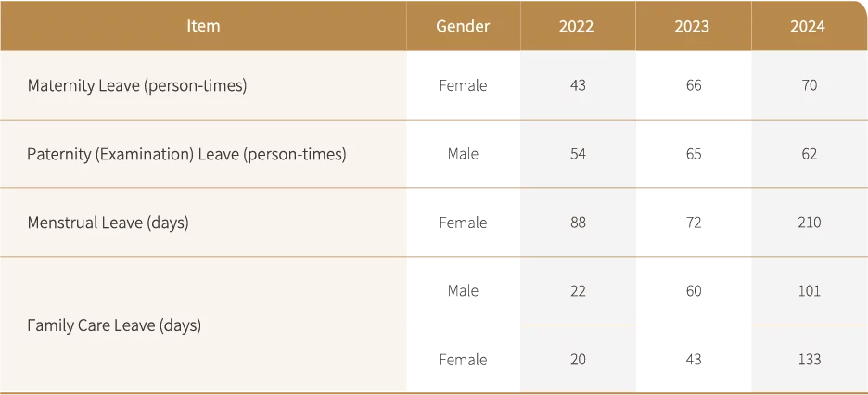Click the "Item" column header

tap(203, 26)
